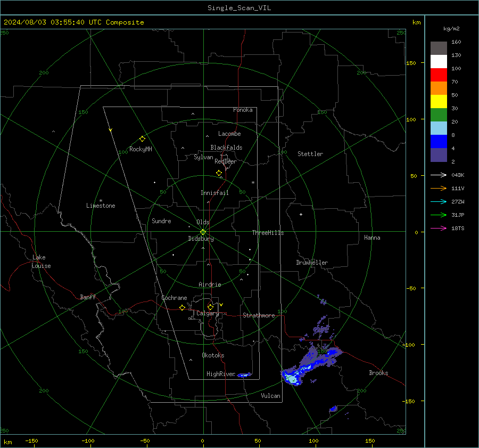Screen dimensions: 479x448
Task: Click the Drumheller city label
Action: click(x=312, y=263)
